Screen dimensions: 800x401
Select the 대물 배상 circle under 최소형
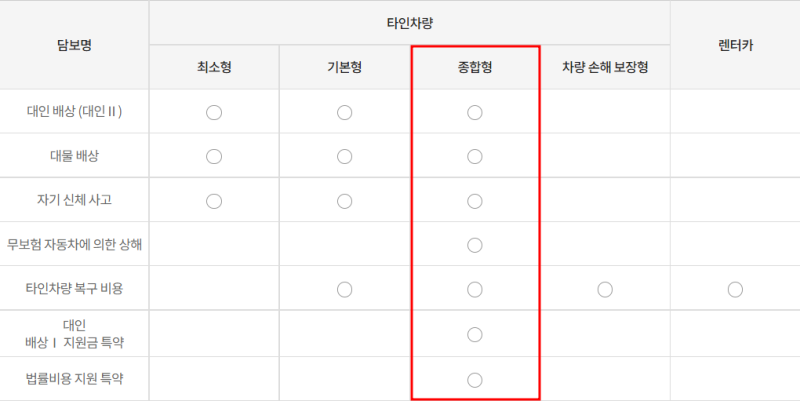(x=213, y=156)
